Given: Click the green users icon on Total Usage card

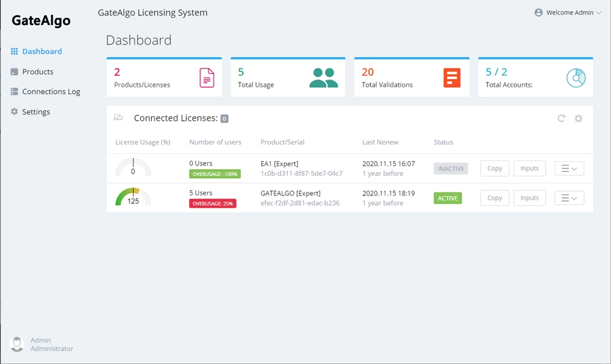Looking at the screenshot, I should click(323, 78).
